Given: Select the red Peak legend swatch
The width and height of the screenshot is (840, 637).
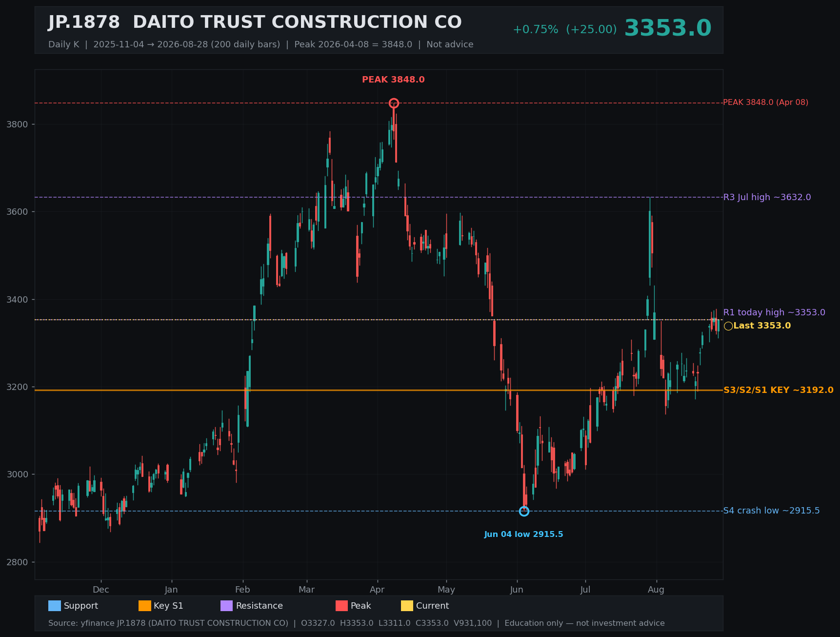Looking at the screenshot, I should click(x=342, y=606).
